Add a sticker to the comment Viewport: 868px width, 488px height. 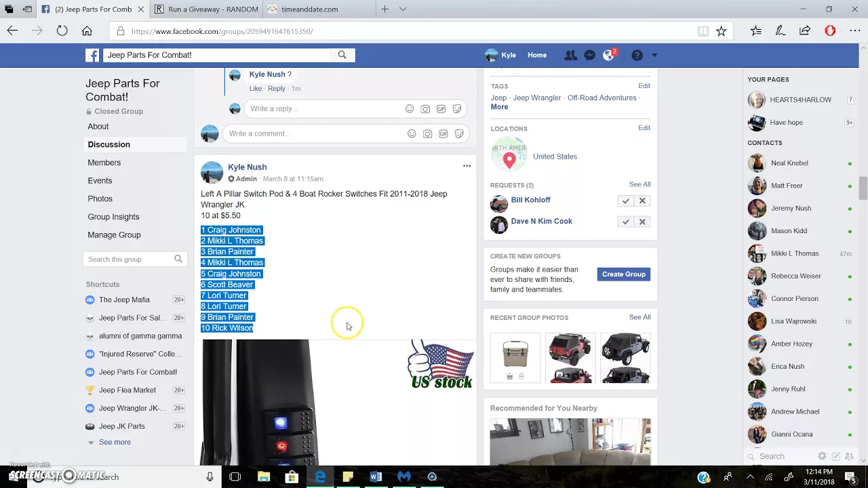point(459,134)
